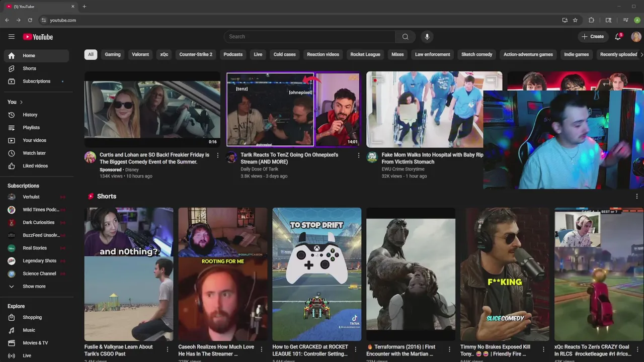Open Real Stories subscription

tap(36, 248)
